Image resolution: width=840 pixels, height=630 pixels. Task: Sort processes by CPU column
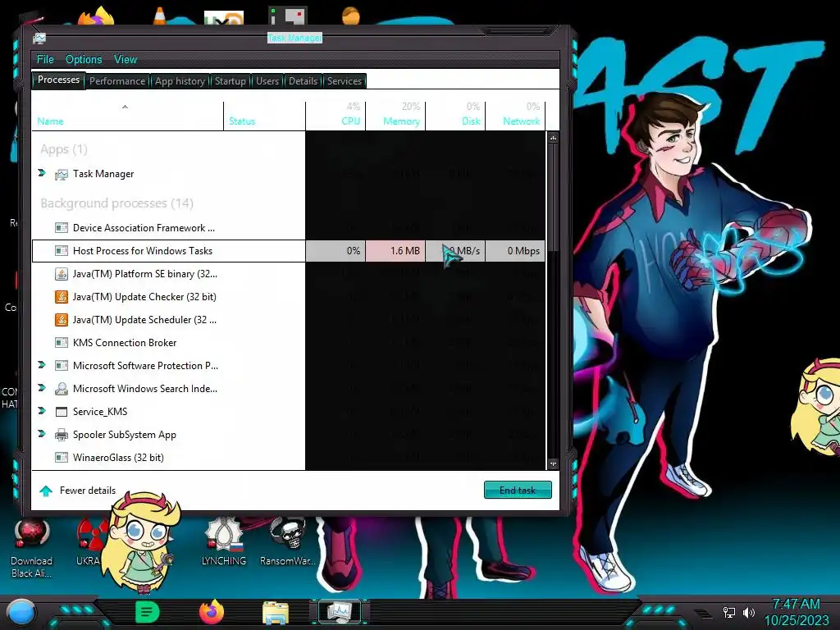[336, 116]
